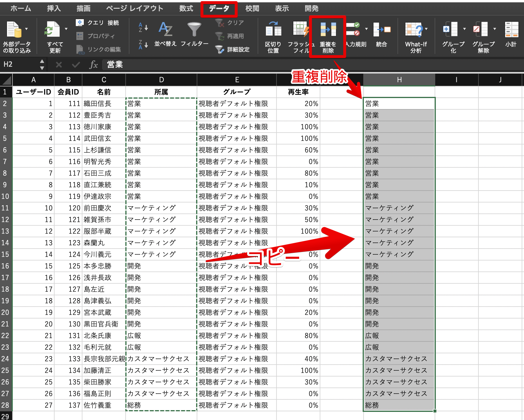
Task: Open the Ungroup (グループ解除) dropdown arrow
Action: pyautogui.click(x=494, y=29)
